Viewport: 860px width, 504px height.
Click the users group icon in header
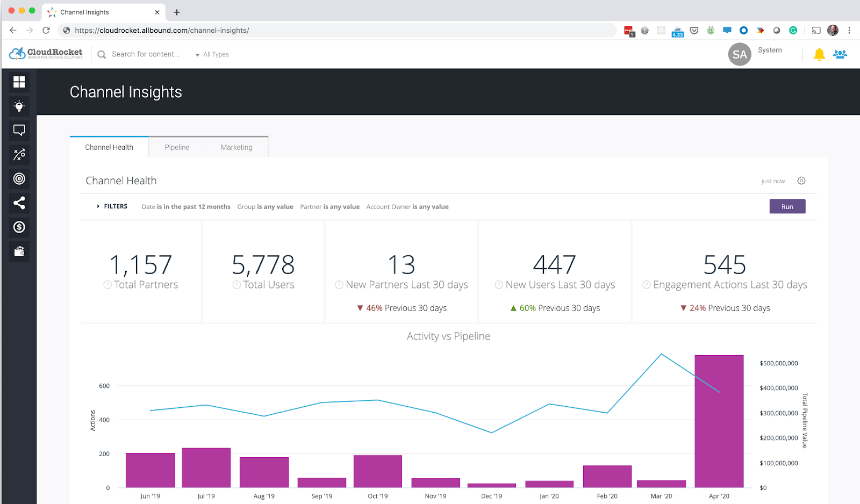tap(840, 54)
